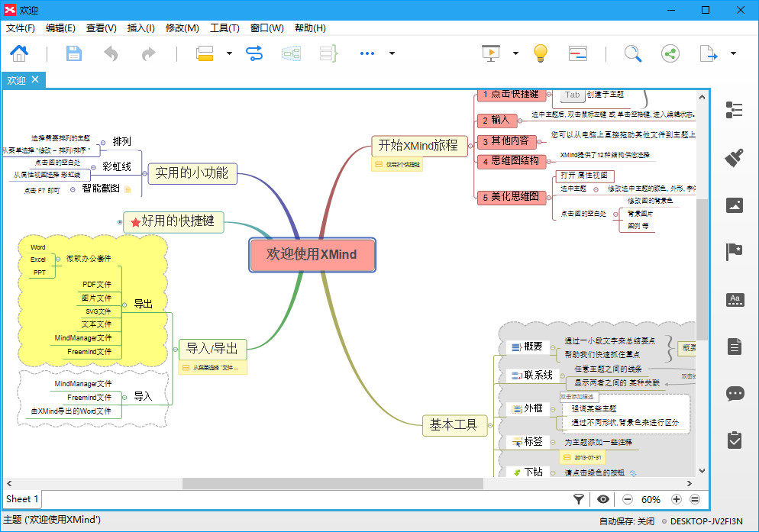Open the Notes panel icon

(734, 346)
